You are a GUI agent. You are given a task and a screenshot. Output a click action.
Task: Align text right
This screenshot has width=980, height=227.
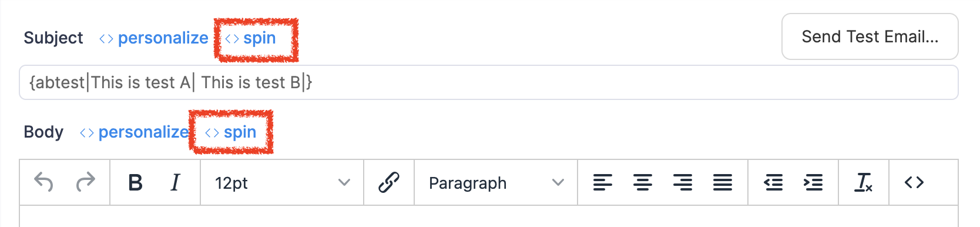tap(683, 183)
